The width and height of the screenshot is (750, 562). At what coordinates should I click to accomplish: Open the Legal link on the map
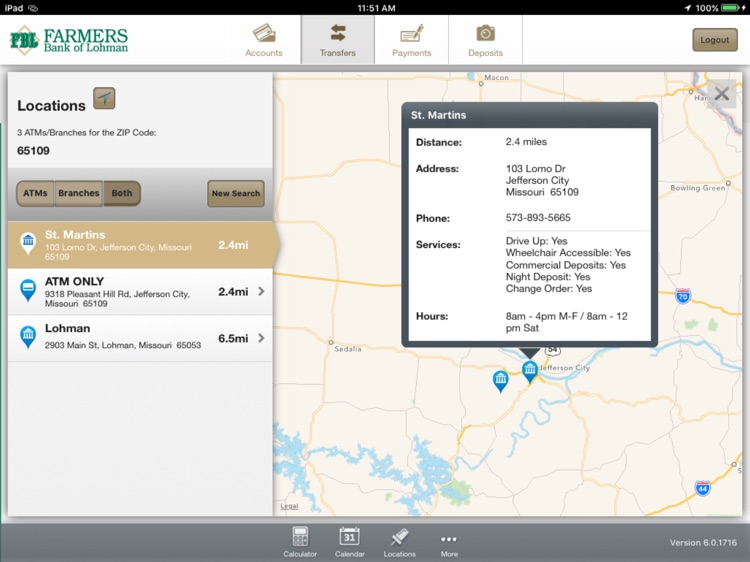pos(289,506)
